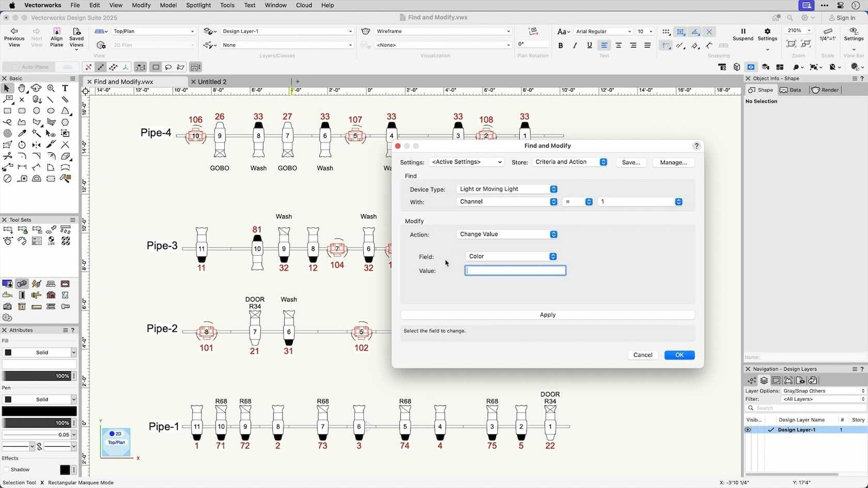This screenshot has width=868, height=488.
Task: Select the Rectangle tool in Basic palette
Action: pyautogui.click(x=7, y=111)
